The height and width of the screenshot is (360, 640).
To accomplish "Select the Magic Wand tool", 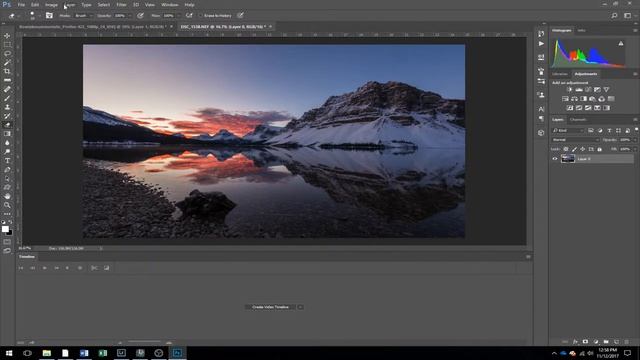I will click(7, 63).
